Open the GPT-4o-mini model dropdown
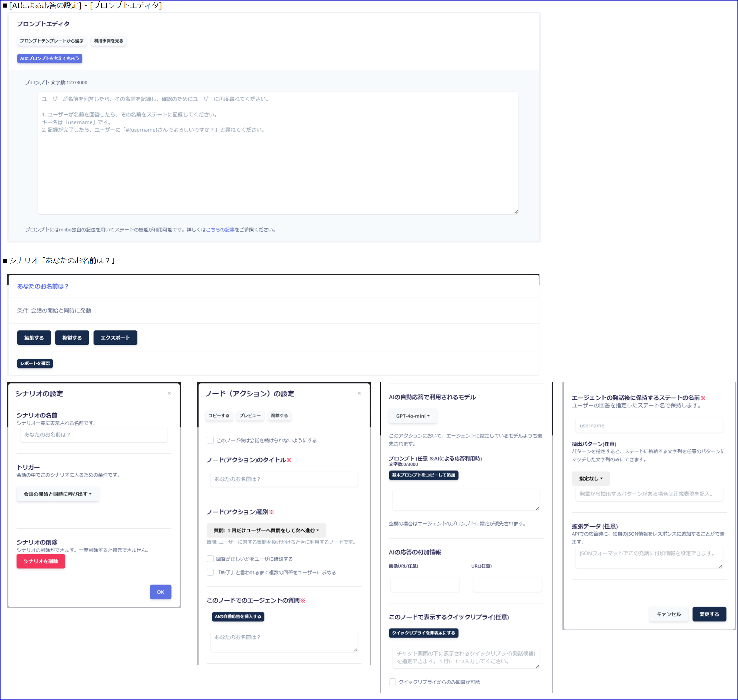Viewport: 738px width, 700px height. [x=413, y=416]
